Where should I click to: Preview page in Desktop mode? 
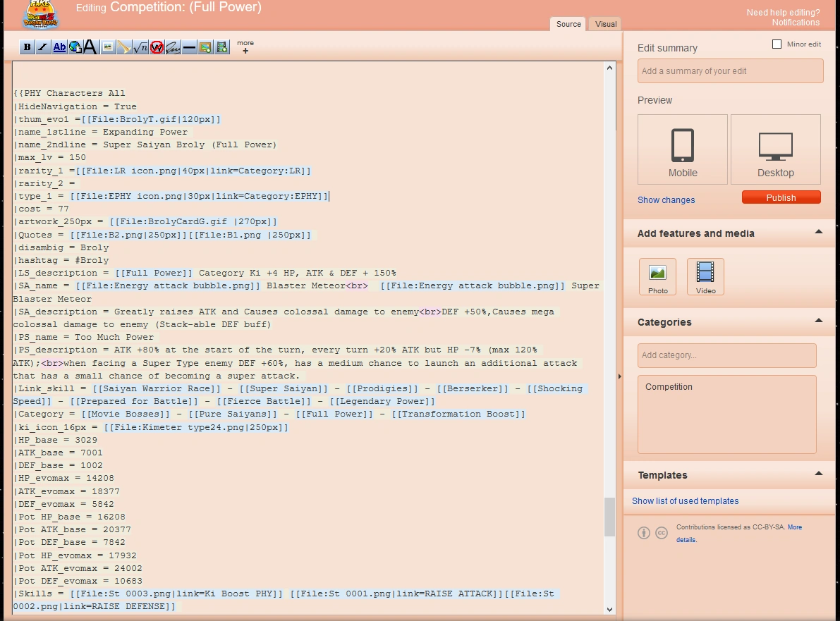pos(776,149)
